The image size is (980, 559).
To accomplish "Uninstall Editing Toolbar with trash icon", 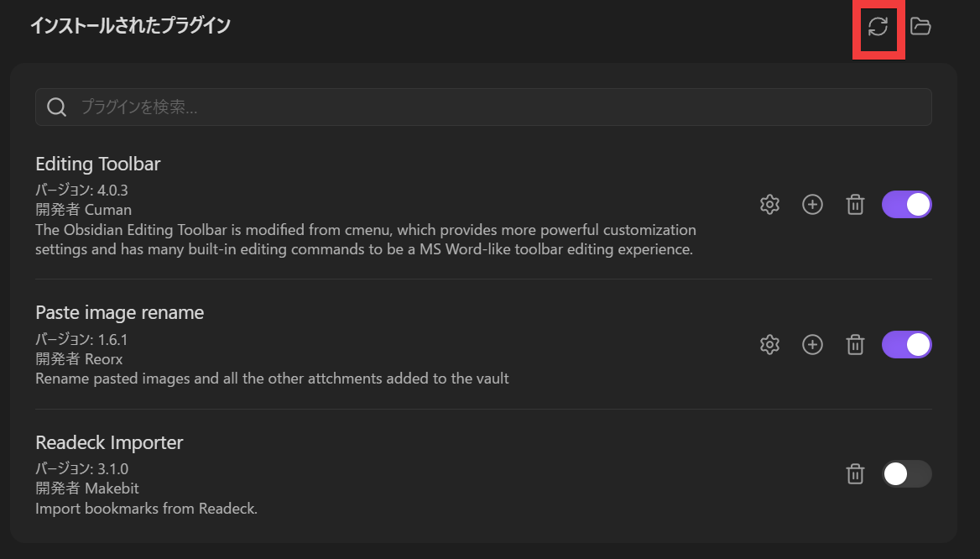I will [855, 204].
